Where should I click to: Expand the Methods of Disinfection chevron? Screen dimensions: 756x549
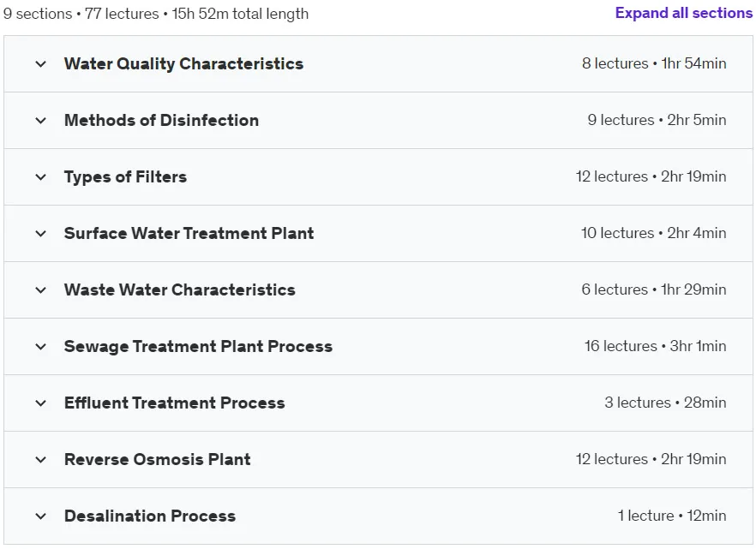point(41,121)
